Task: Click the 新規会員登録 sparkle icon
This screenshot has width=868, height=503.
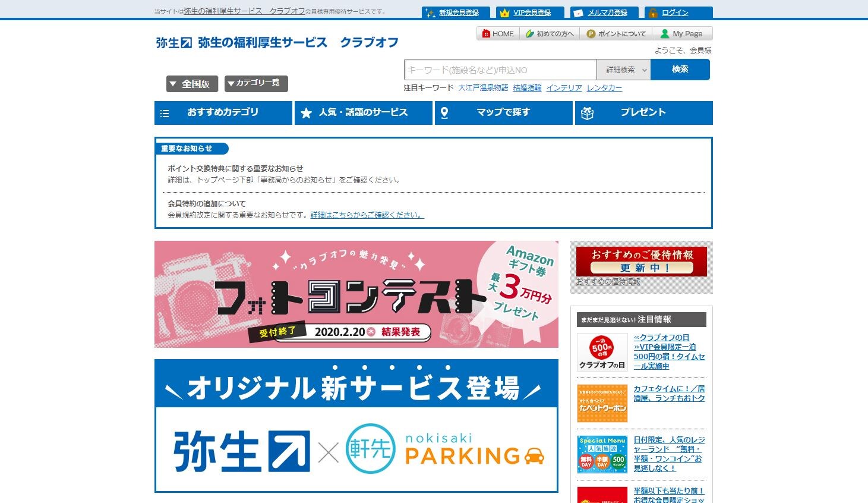Action: click(x=430, y=13)
